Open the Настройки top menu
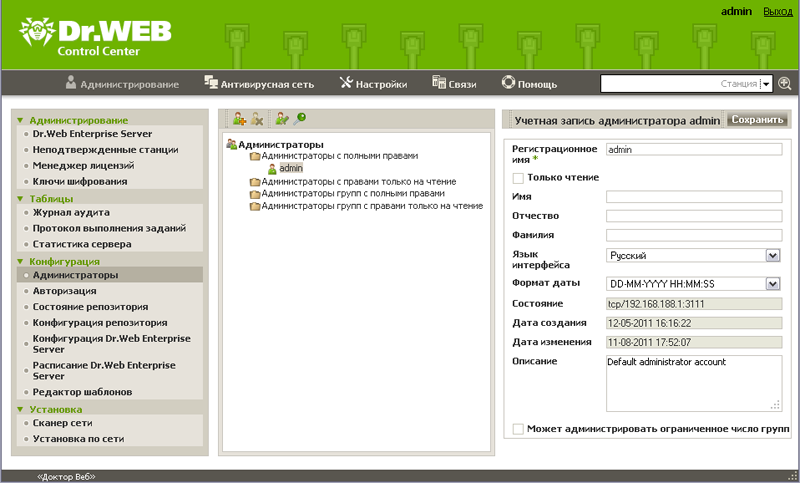Viewport: 800px width, 483px height. click(x=373, y=84)
